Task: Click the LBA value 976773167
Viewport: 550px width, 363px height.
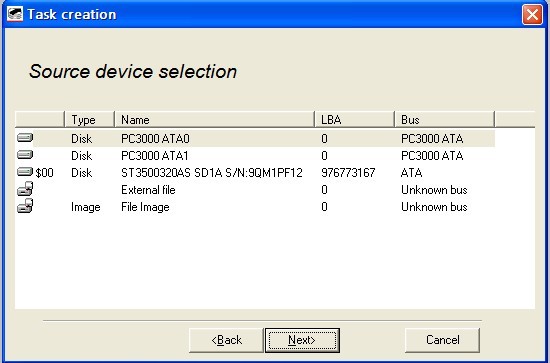Action: click(x=348, y=173)
